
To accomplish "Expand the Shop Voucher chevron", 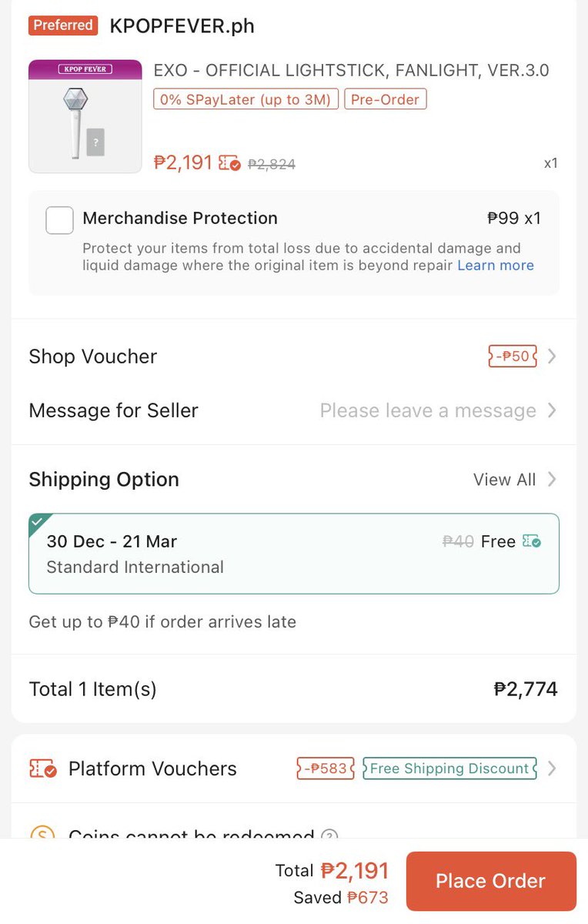I will point(551,357).
